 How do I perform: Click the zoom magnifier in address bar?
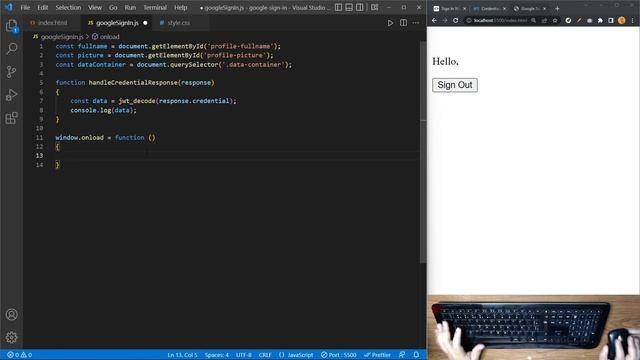pyautogui.click(x=533, y=20)
